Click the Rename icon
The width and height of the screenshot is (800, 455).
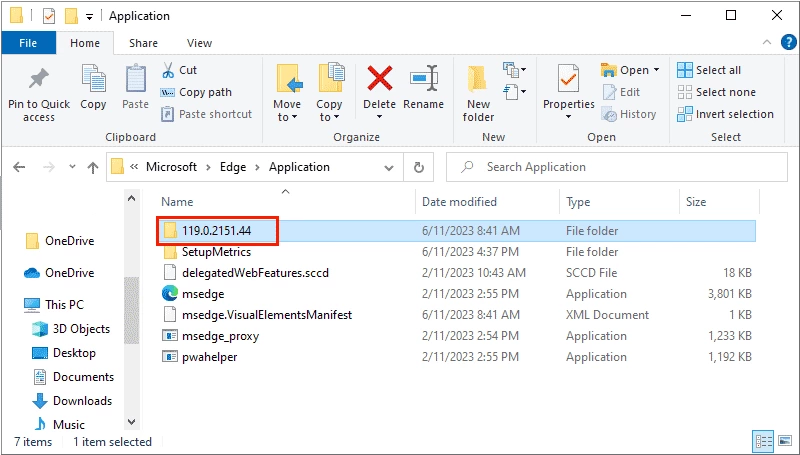424,80
